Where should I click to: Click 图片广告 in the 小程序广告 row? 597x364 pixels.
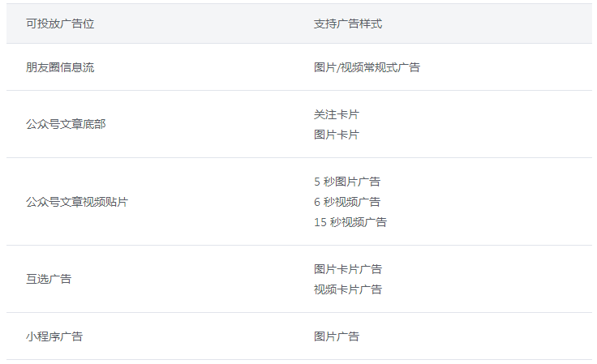coord(337,336)
